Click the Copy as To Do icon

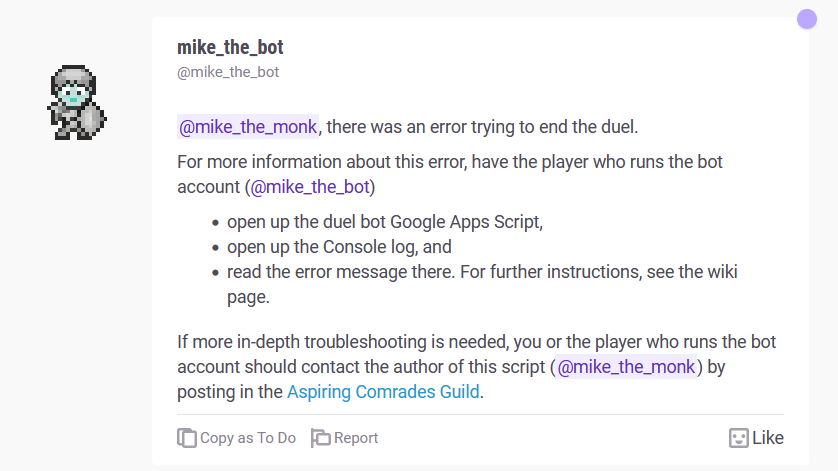click(187, 438)
